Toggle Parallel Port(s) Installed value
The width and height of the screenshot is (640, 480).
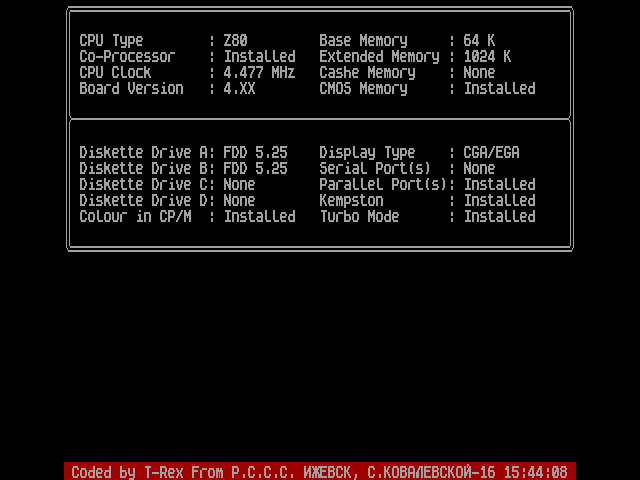click(499, 185)
